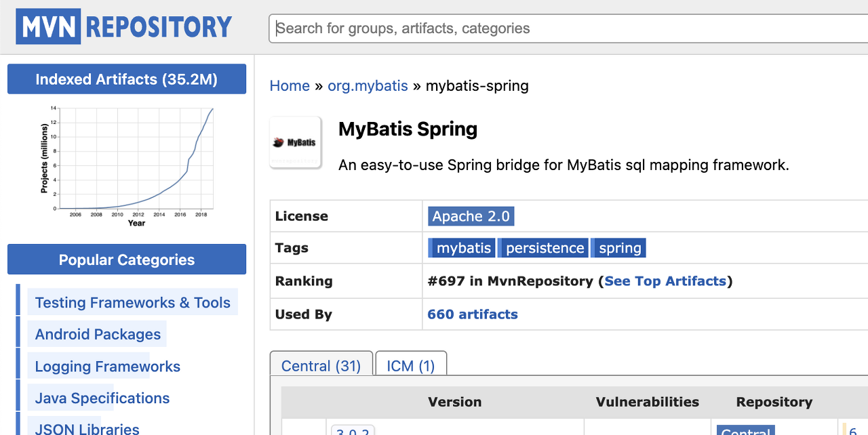Viewport: 868px width, 435px height.
Task: Click the '#697 in MvnRepository' ranking text
Action: (x=511, y=281)
